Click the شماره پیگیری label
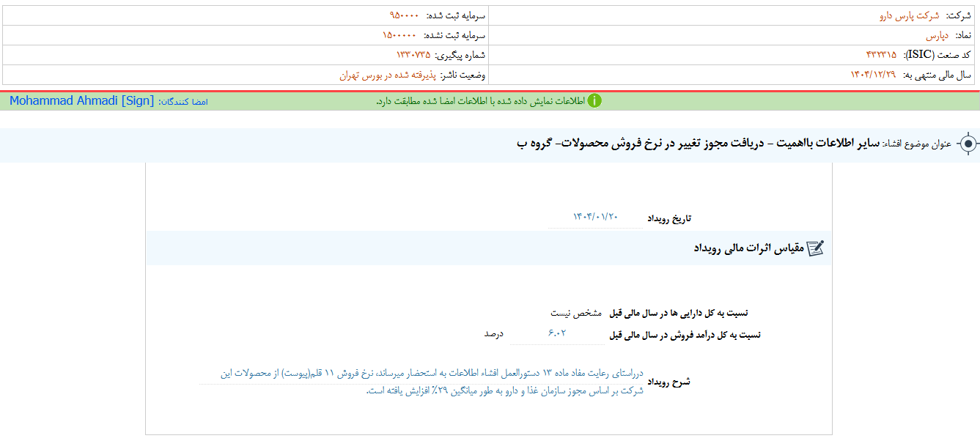Viewport: 980px width, 441px height. [460, 55]
